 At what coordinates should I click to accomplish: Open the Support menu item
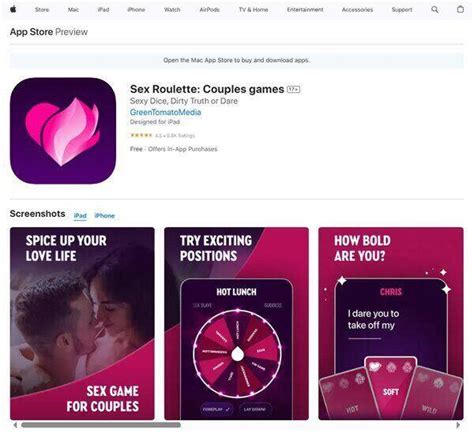tap(402, 10)
